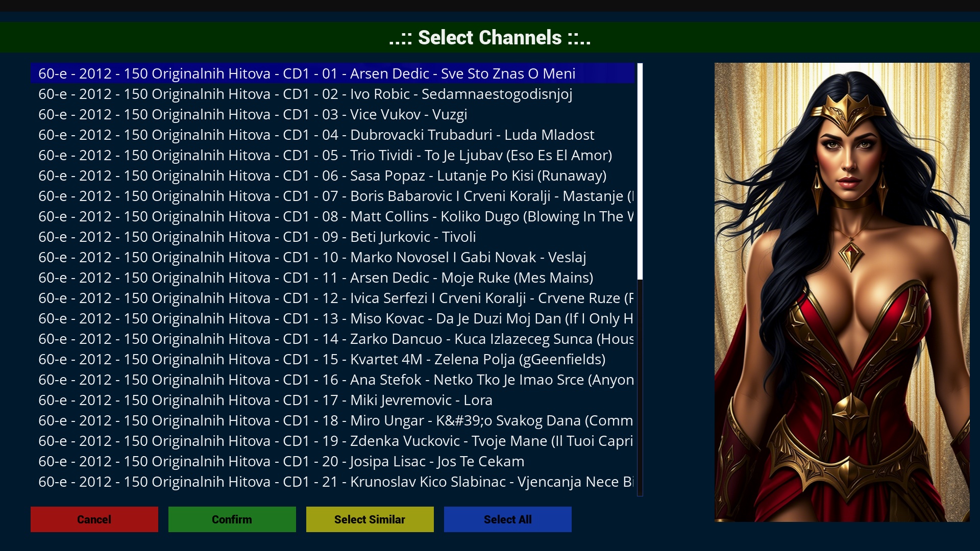Select track 17 Miki Jevremovic - Lora

pyautogui.click(x=332, y=400)
